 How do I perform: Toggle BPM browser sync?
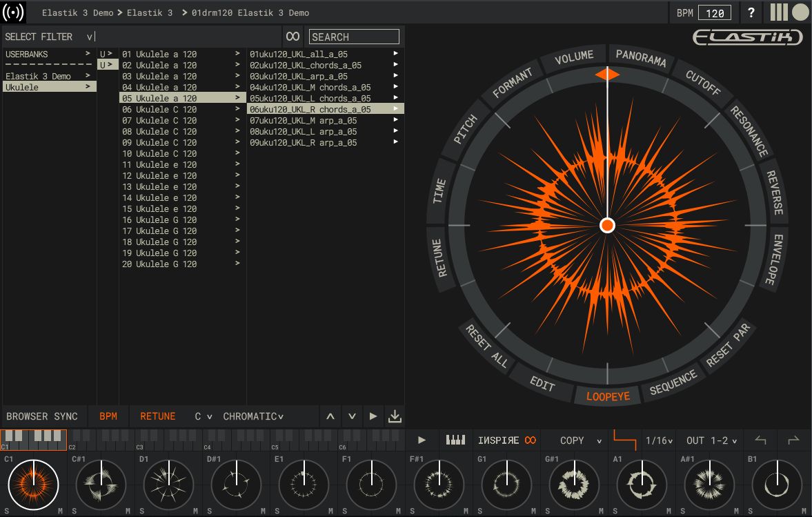(x=108, y=416)
